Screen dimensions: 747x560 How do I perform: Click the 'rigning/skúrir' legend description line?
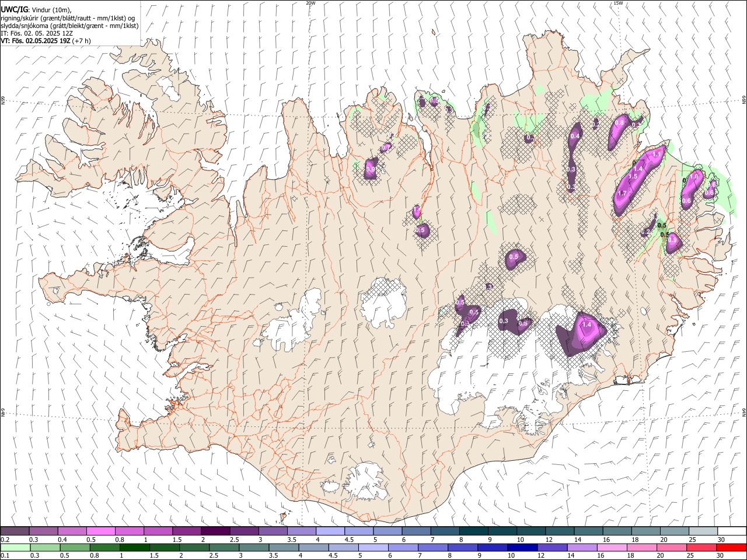(x=69, y=18)
